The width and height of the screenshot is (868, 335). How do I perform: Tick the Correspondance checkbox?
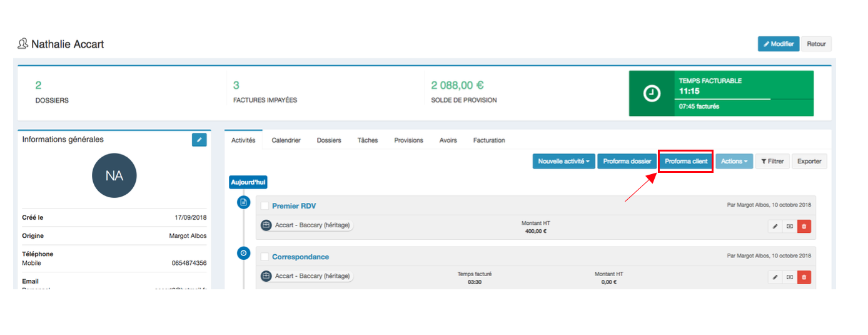coord(265,257)
